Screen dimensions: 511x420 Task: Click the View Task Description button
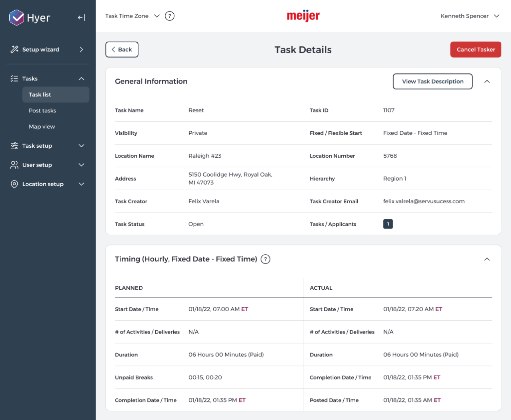coord(432,81)
